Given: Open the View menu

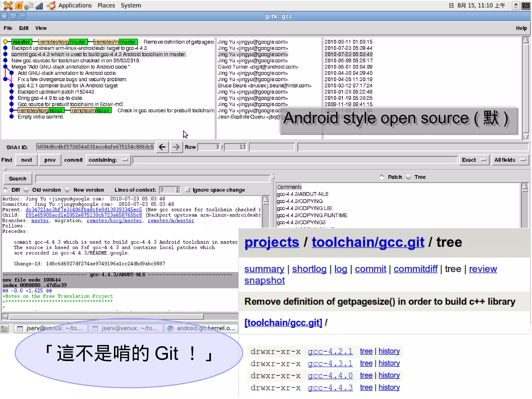Looking at the screenshot, I should tap(41, 28).
